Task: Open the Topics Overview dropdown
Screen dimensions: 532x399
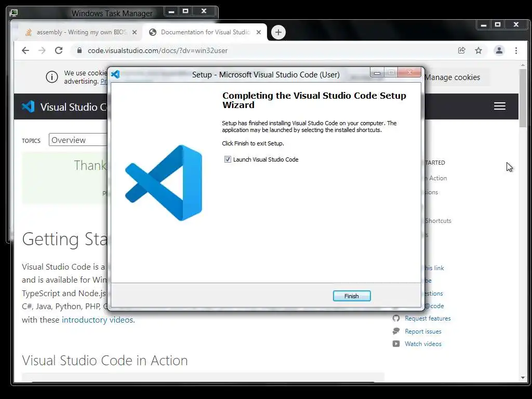Action: coord(78,140)
